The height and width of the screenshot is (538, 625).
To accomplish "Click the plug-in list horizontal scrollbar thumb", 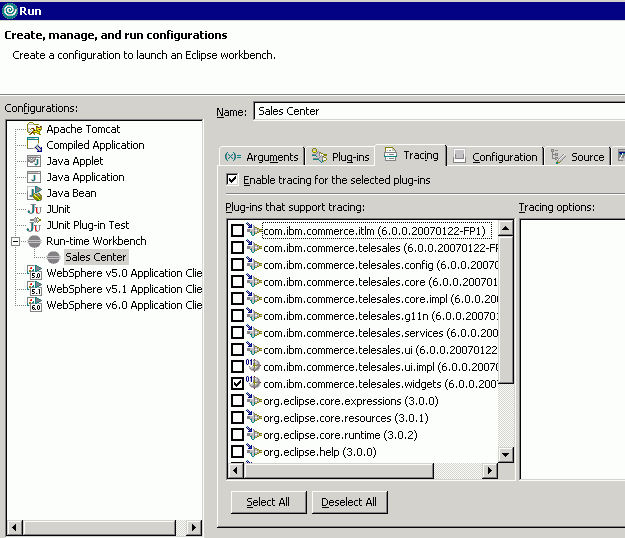I will tap(338, 471).
